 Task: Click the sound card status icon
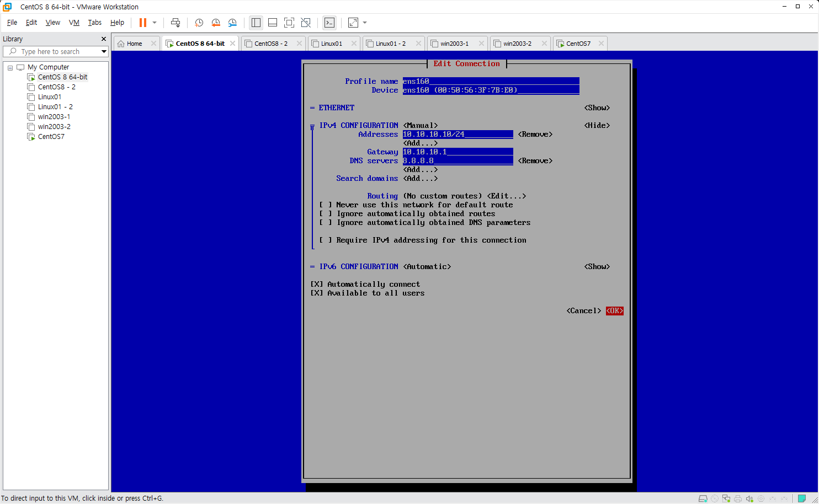pyautogui.click(x=749, y=498)
